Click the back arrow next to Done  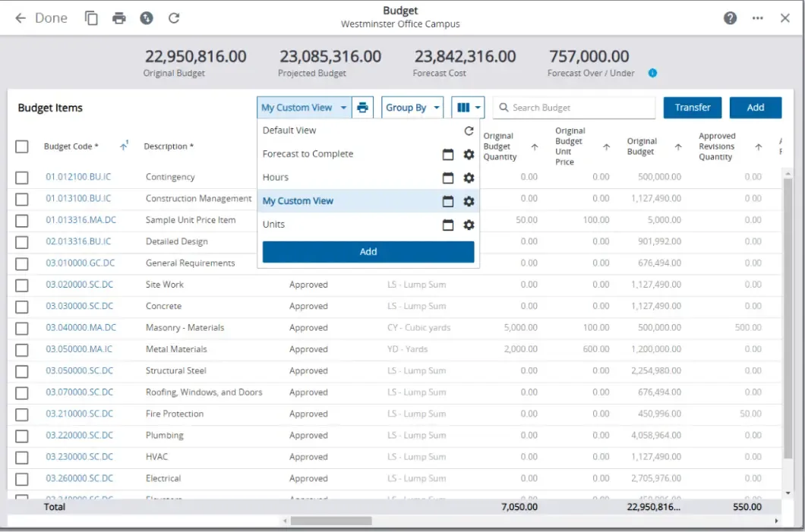[21, 18]
